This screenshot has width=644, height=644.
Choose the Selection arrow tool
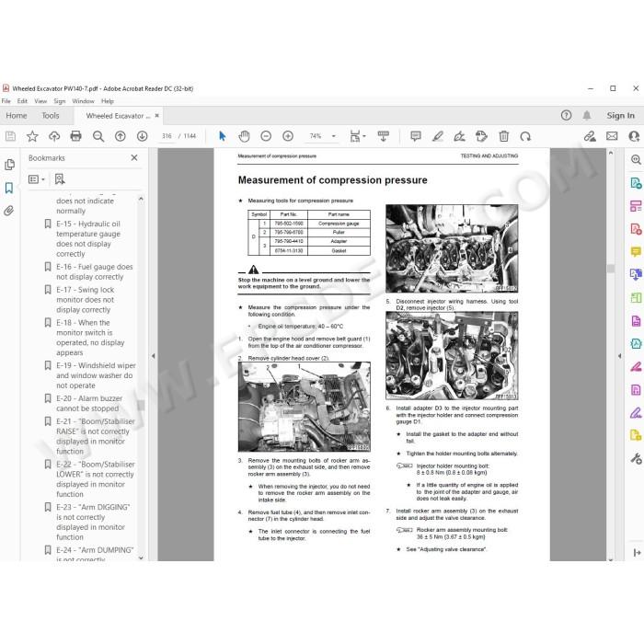(x=223, y=136)
